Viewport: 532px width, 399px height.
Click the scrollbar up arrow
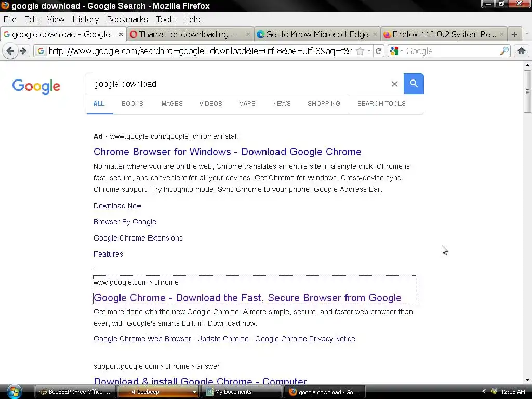(x=527, y=65)
